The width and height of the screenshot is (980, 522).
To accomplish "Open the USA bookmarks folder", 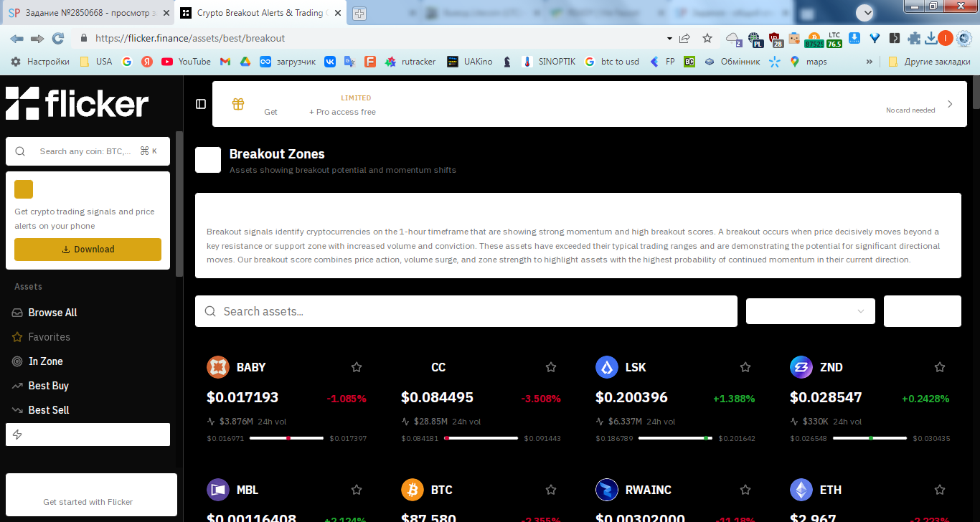I will pos(96,62).
